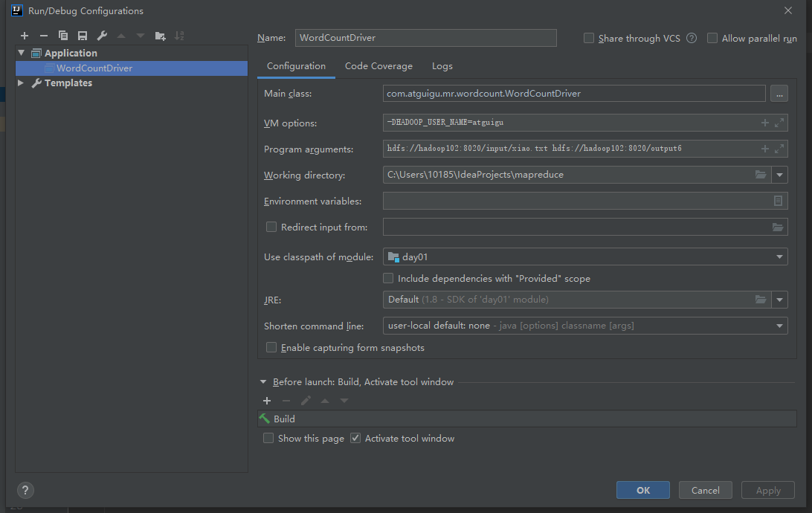
Task: Click the OK button
Action: click(642, 490)
